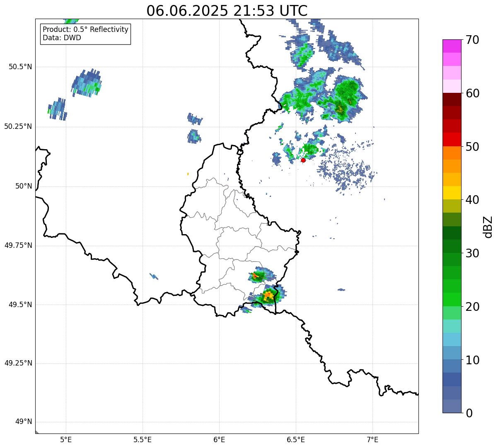Click the 50.5°N latitude label
This screenshot has height=448, width=498.
click(x=20, y=67)
